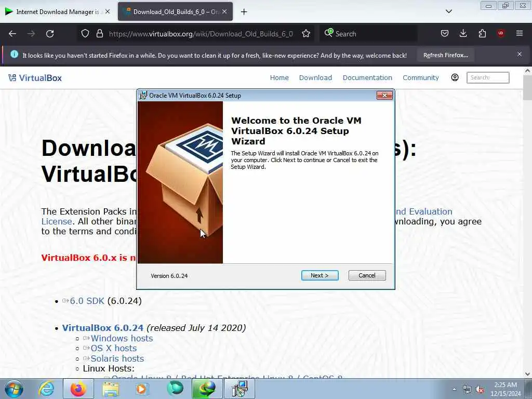
Task: Click the Firefox Search box
Action: click(368, 34)
